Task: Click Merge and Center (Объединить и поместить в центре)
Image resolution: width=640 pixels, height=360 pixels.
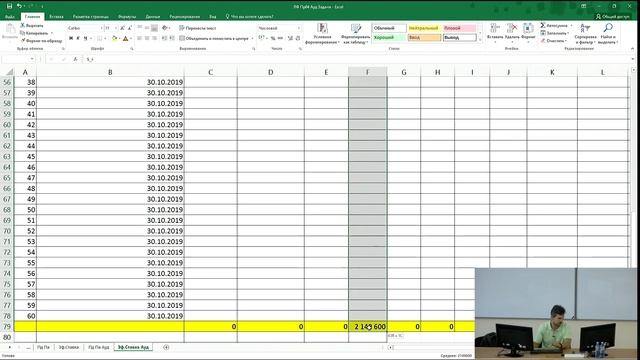Action: click(x=214, y=38)
